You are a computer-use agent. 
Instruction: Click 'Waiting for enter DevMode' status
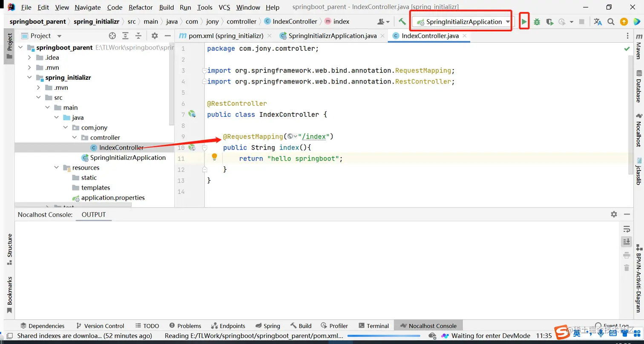[491, 336]
